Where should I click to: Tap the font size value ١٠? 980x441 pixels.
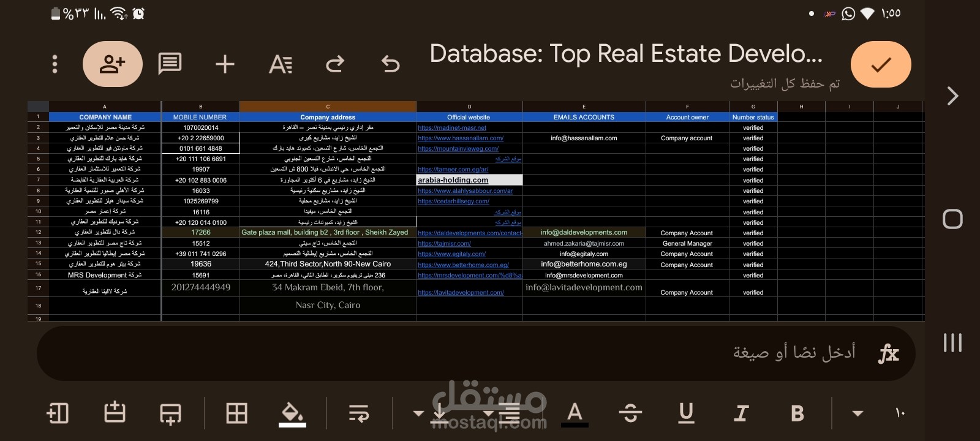(x=900, y=413)
